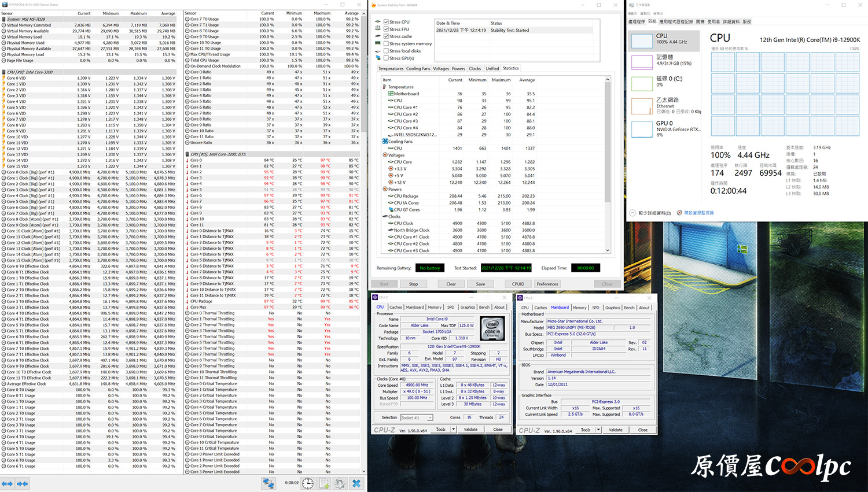
Task: Click HWiNFO expand columns arrows icon
Action: pyautogui.click(x=7, y=483)
